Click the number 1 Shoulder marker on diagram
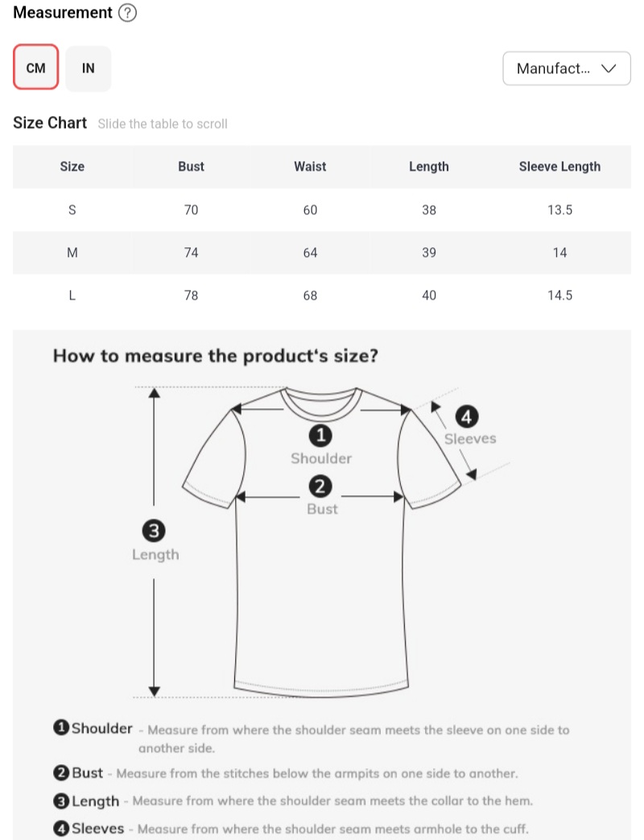Screen dimensions: 644x840 [321, 436]
